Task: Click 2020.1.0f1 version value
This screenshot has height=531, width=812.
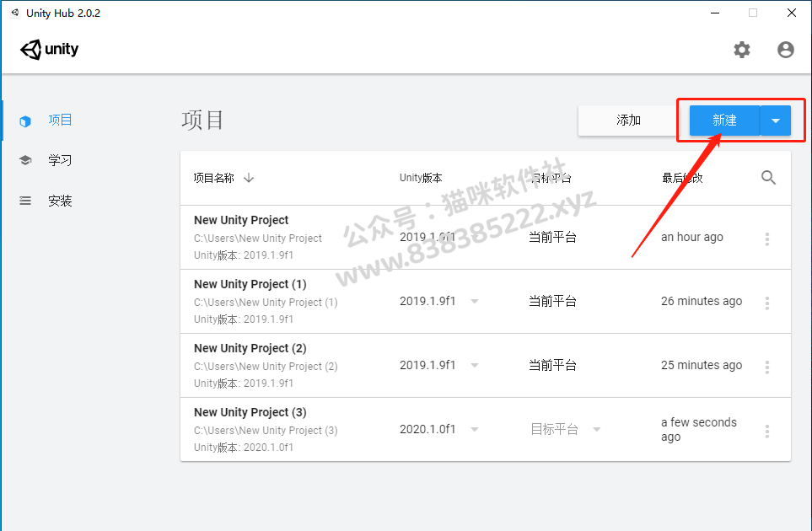Action: click(428, 429)
